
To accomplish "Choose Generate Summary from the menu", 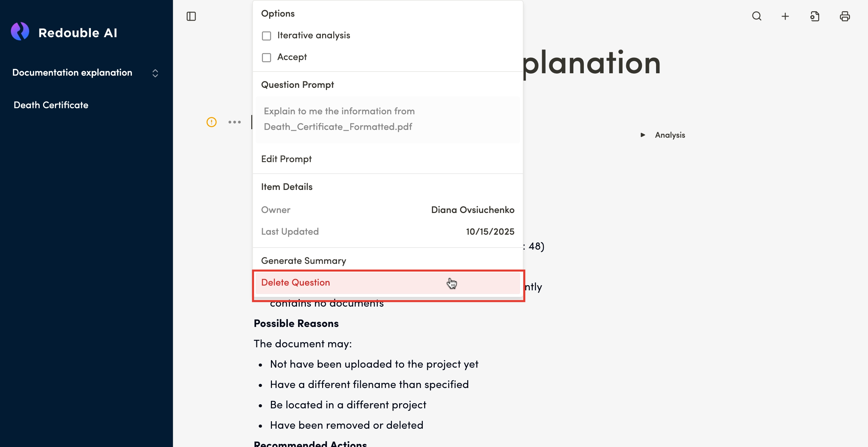I will 303,261.
